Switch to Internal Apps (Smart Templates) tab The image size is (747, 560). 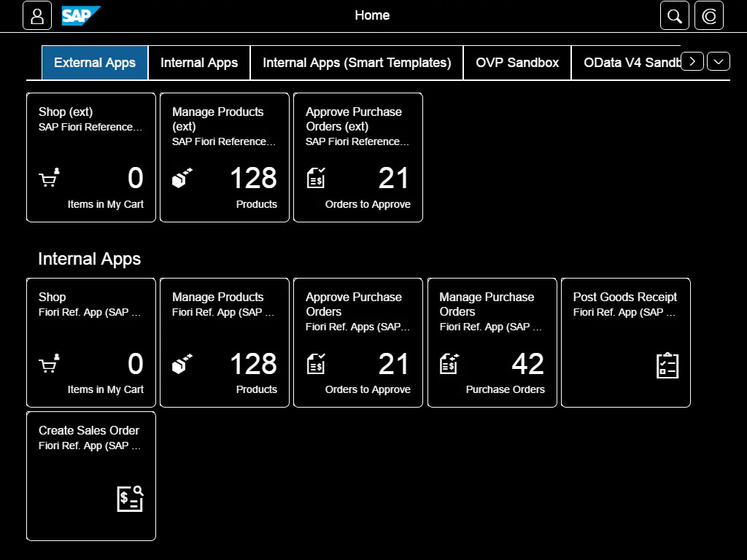[x=357, y=63]
